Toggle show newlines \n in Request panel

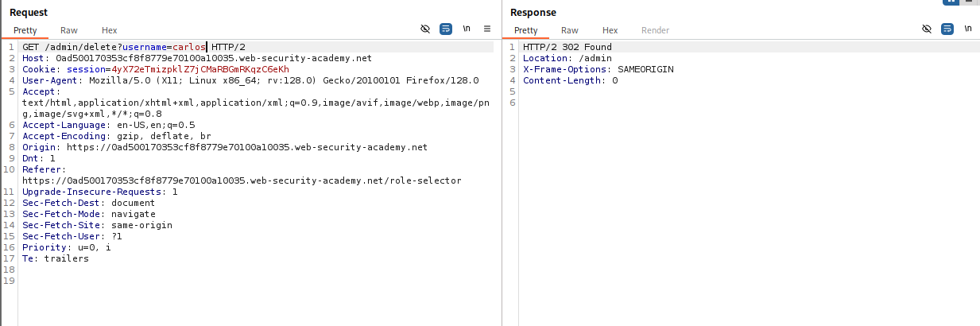point(467,29)
